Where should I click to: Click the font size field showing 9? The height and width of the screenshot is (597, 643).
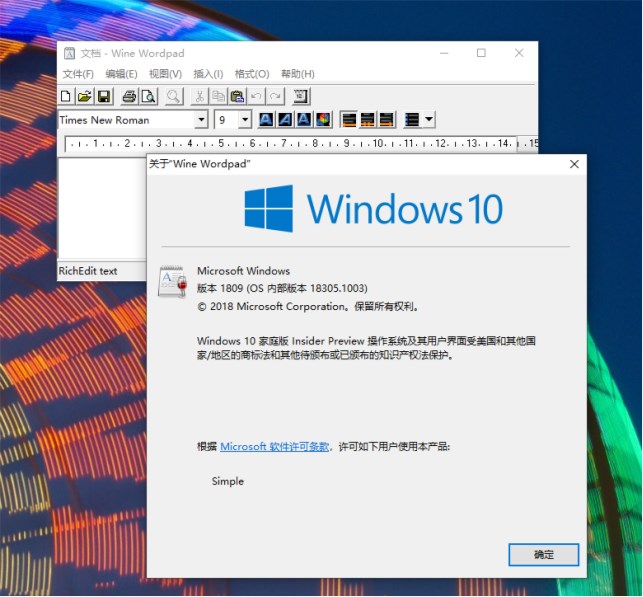point(226,120)
